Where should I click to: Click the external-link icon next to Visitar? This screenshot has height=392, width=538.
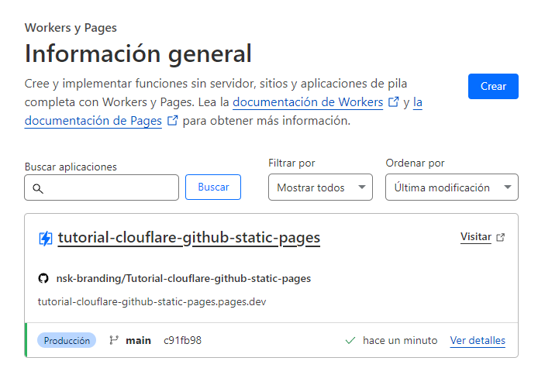(x=501, y=237)
